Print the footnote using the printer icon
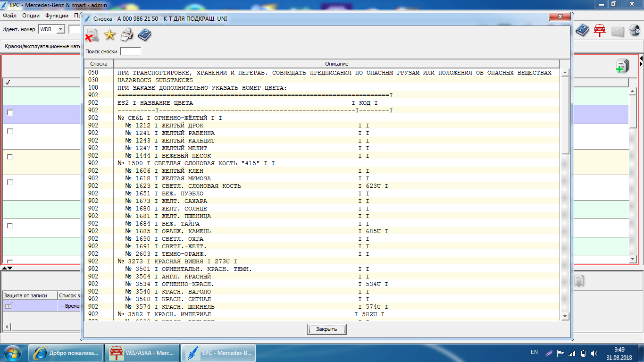This screenshot has height=362, width=644. (x=127, y=35)
